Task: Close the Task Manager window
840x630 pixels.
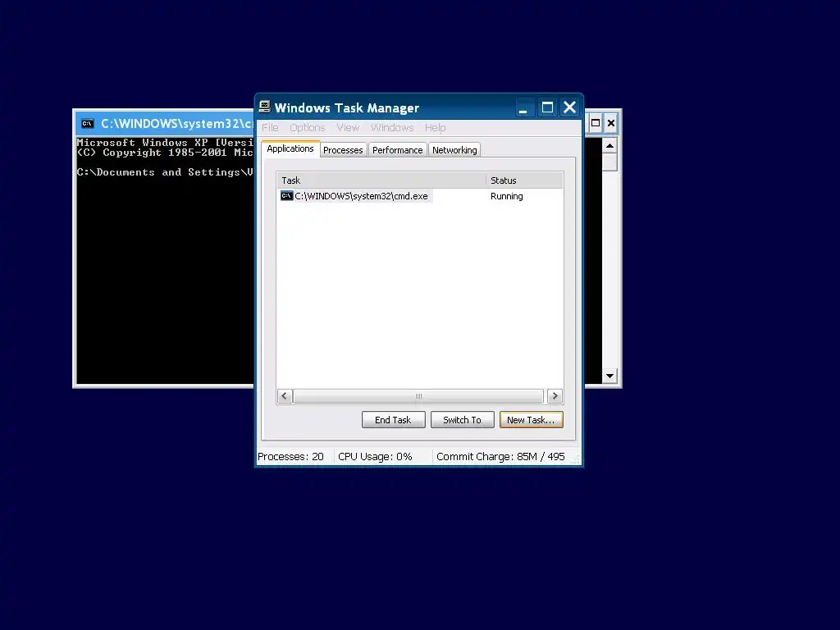Action: 569,107
